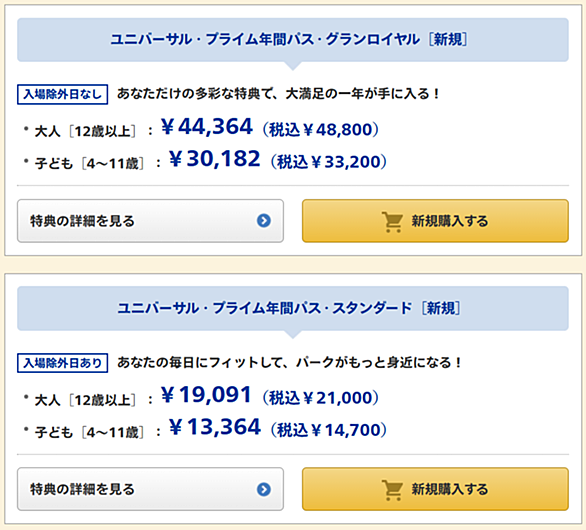Click the cart icon in the Standard pass purchase button

pos(392,490)
